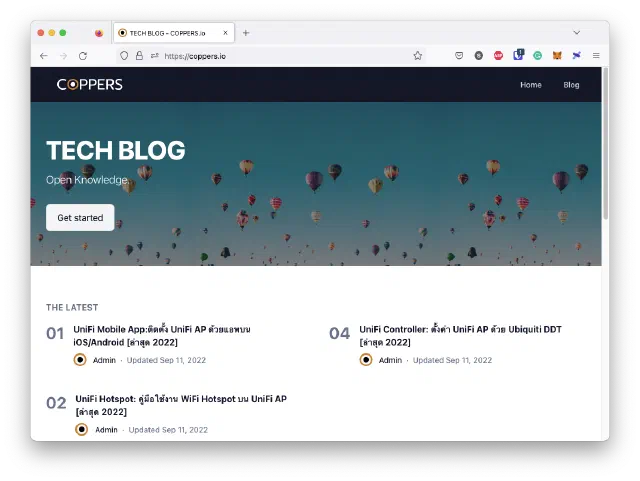Click the COPPERS logo
640x481 pixels.
pyautogui.click(x=89, y=85)
